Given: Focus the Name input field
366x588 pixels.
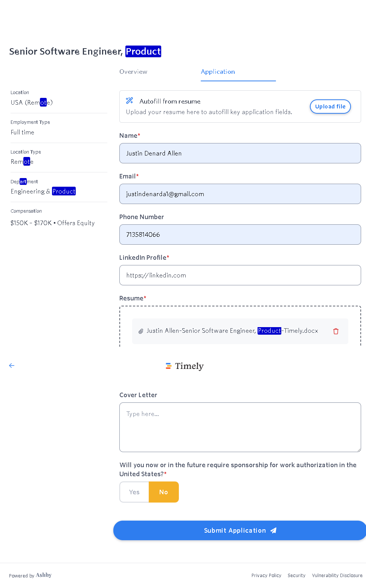Looking at the screenshot, I should pos(240,153).
